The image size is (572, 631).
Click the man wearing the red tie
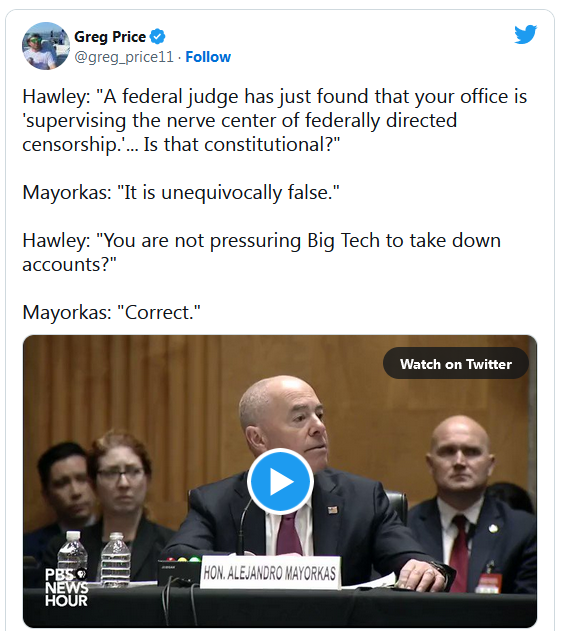pyautogui.click(x=472, y=503)
